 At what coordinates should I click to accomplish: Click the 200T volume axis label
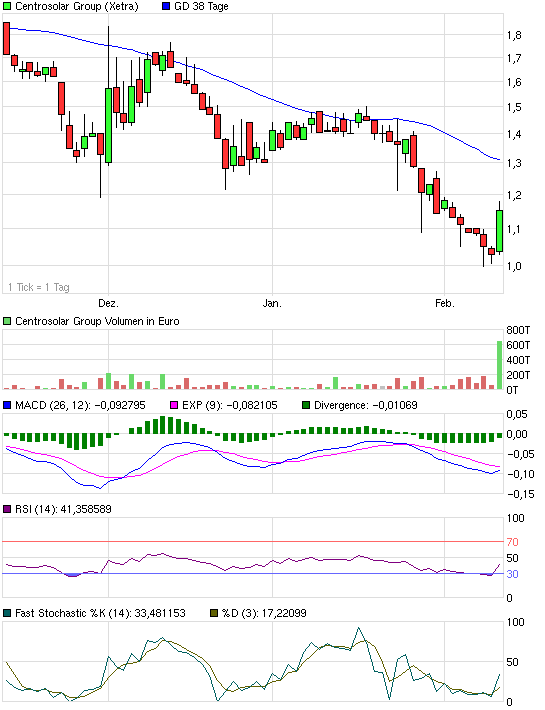(518, 375)
